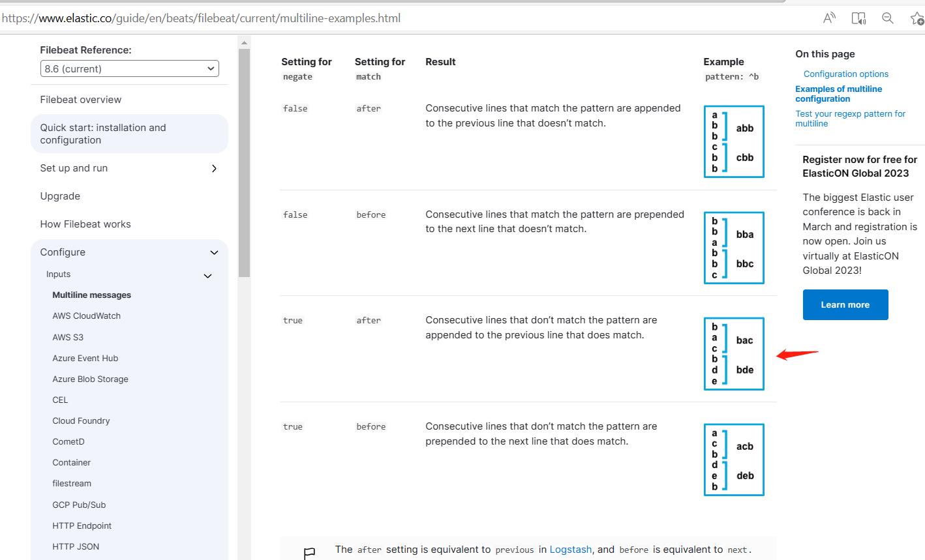
Task: Open CometD input page
Action: [68, 441]
